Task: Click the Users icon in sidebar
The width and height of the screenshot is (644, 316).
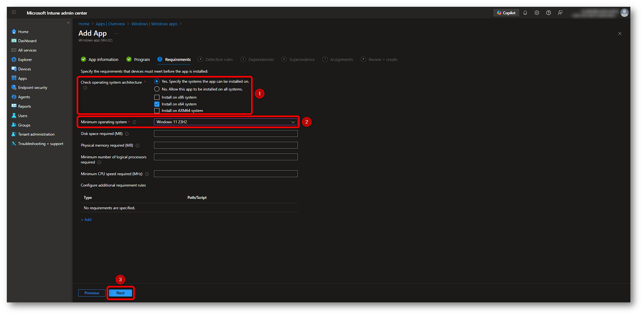Action: tap(14, 115)
